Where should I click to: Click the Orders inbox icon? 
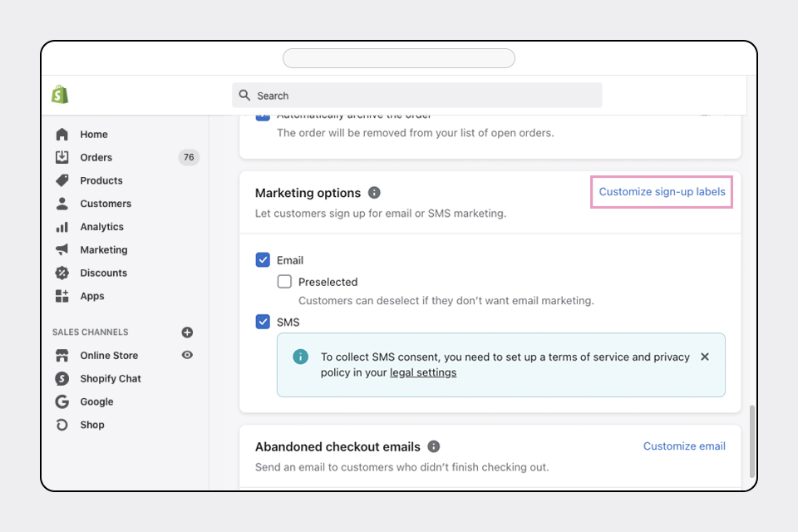[x=62, y=157]
